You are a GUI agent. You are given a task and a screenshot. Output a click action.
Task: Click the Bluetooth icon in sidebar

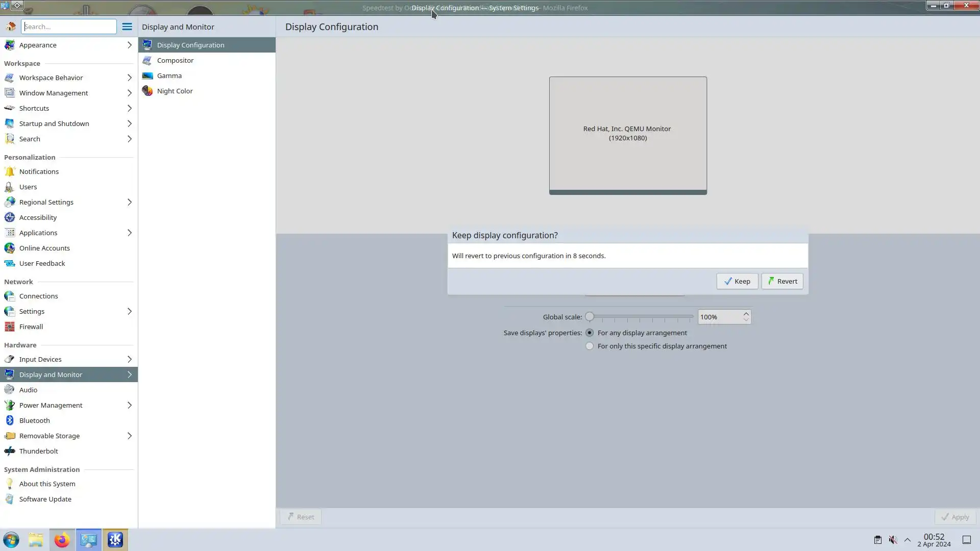10,420
